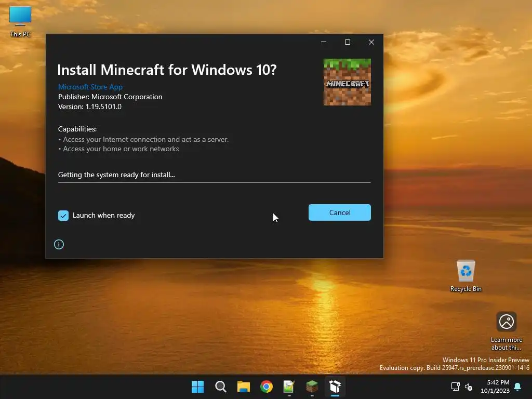This screenshot has width=532, height=399.
Task: Click the Version: 1.19.5101.0 text
Action: pos(90,107)
